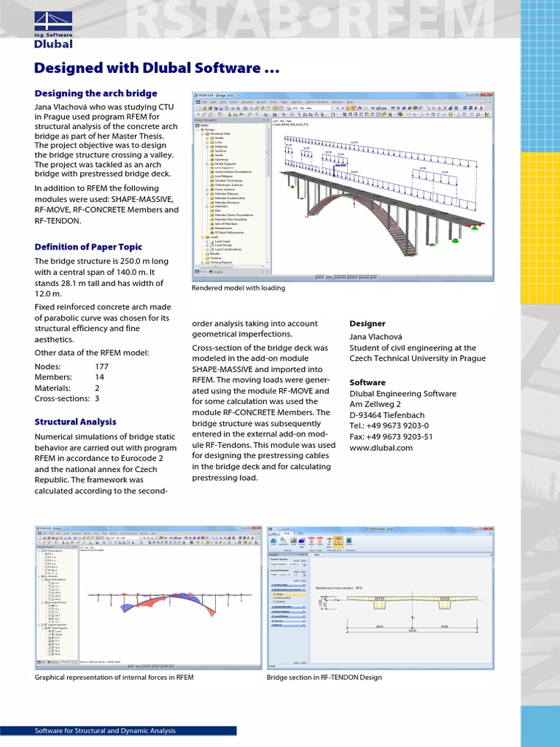Expand the 3. Design Member section in RF-TENDON
This screenshot has width=560, height=747.
tap(289, 607)
